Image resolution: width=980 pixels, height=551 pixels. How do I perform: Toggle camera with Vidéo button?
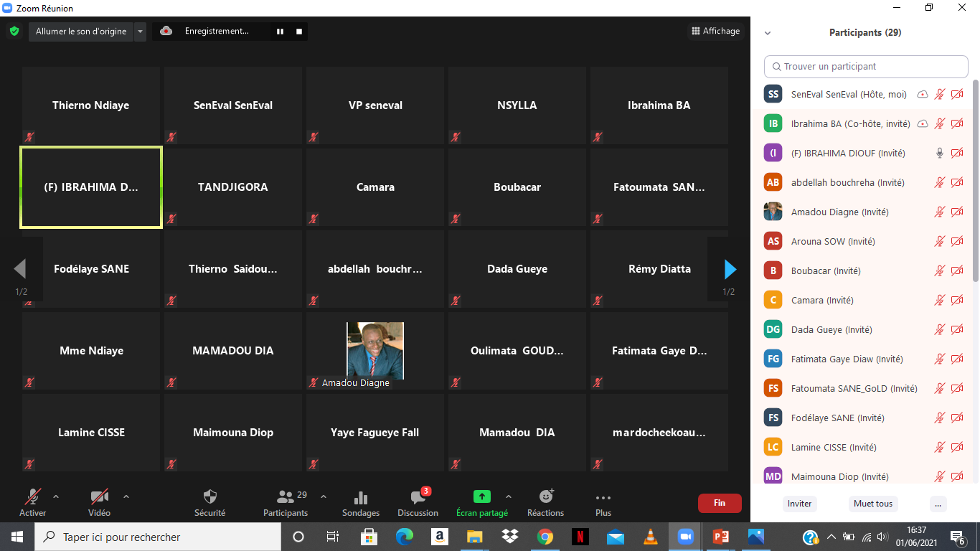click(x=100, y=501)
